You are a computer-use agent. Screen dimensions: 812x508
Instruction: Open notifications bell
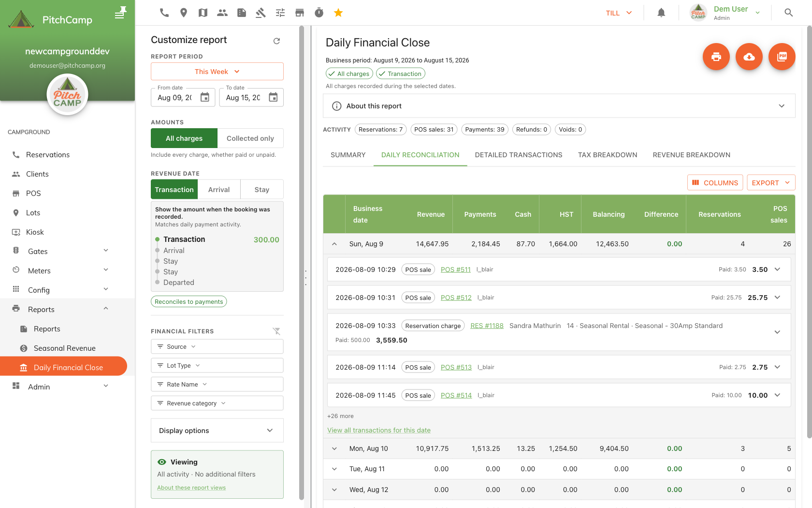661,13
